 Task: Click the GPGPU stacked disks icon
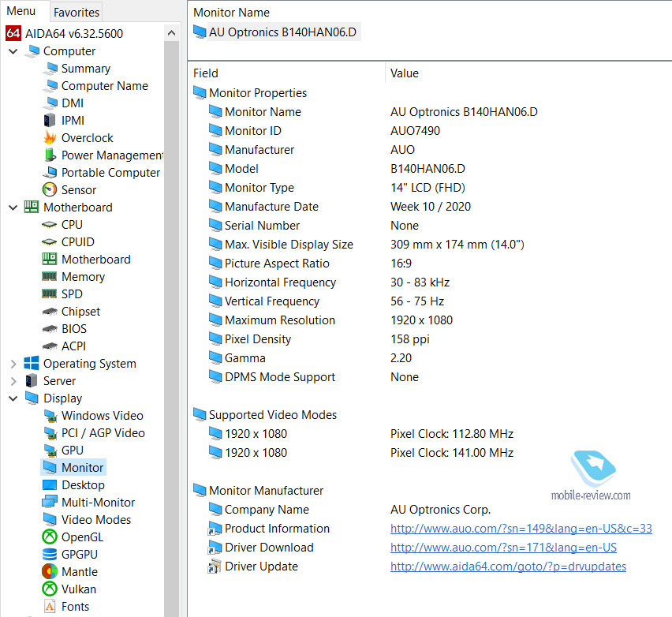pyautogui.click(x=50, y=555)
